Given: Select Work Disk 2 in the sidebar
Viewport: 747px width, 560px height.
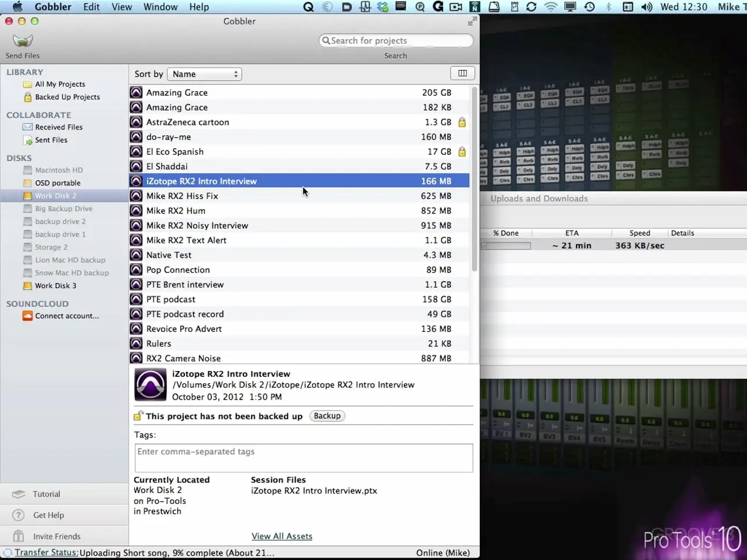Looking at the screenshot, I should point(64,196).
